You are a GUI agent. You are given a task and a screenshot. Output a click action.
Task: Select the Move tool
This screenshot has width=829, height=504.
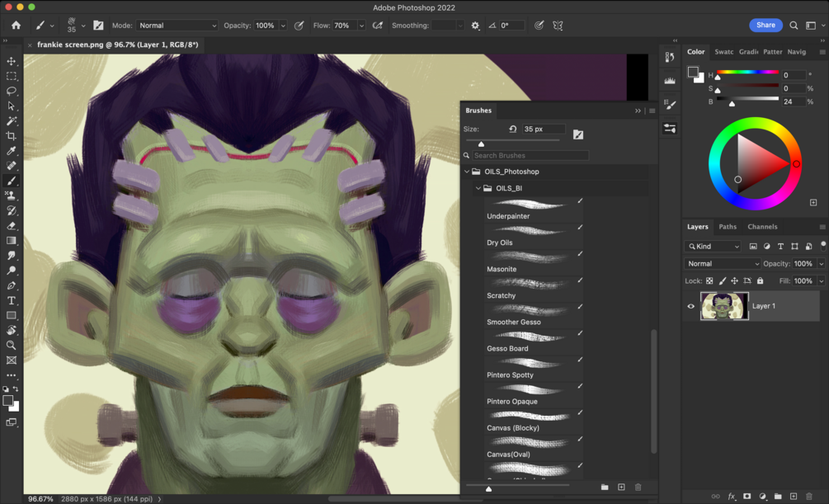[11, 61]
